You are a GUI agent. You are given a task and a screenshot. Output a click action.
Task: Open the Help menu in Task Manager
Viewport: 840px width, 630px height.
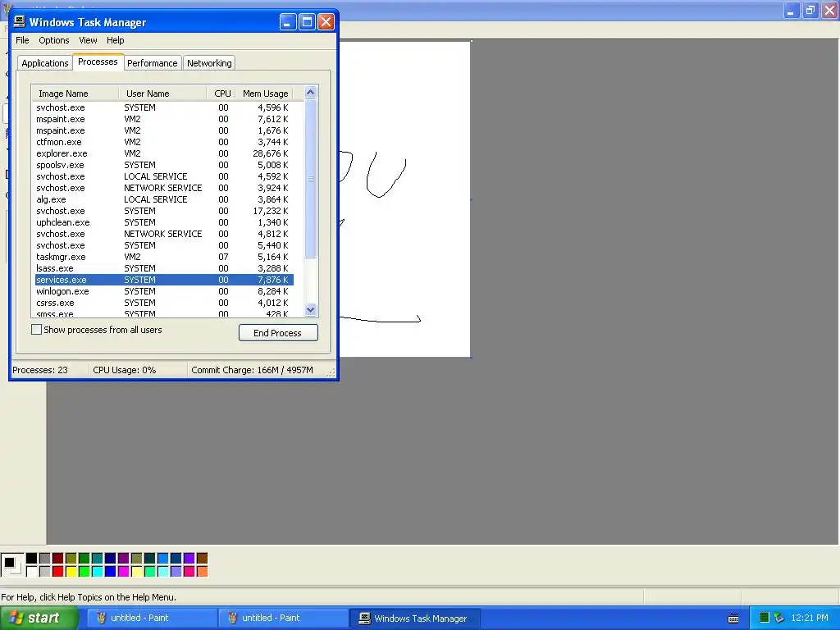pos(115,40)
